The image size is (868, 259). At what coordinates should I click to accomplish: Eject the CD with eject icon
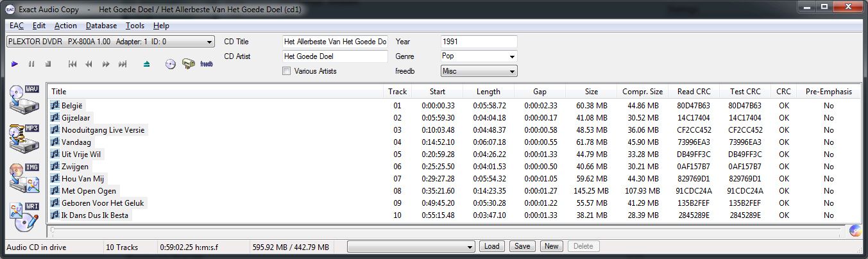click(x=147, y=64)
